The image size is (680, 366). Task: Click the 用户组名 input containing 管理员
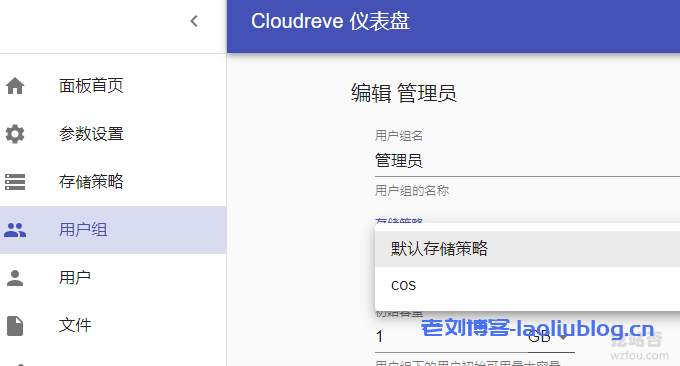[527, 161]
